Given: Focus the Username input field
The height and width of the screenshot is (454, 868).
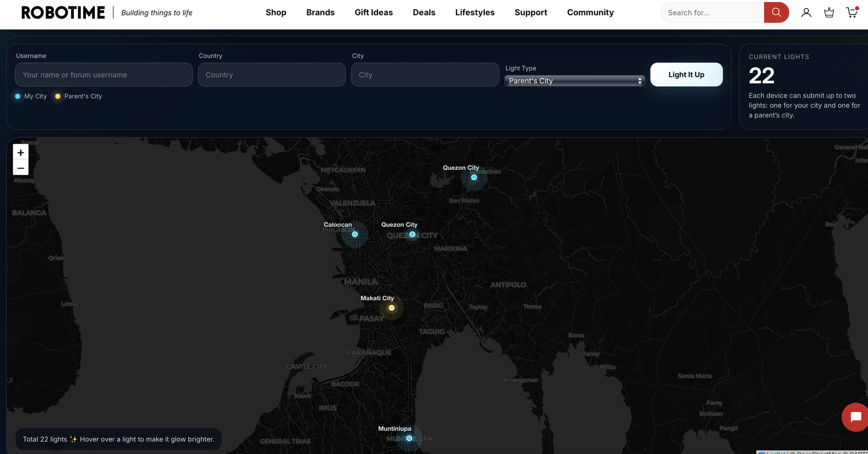Looking at the screenshot, I should (104, 75).
